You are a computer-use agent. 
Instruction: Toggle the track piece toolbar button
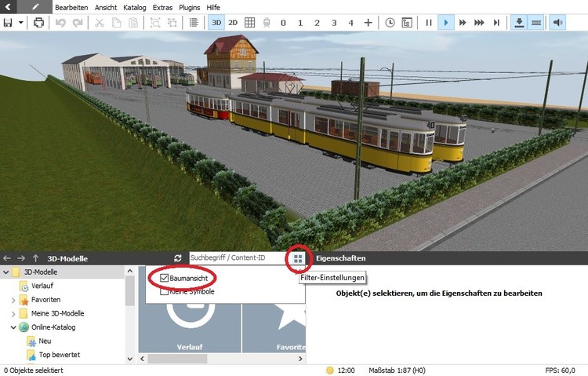click(536, 23)
